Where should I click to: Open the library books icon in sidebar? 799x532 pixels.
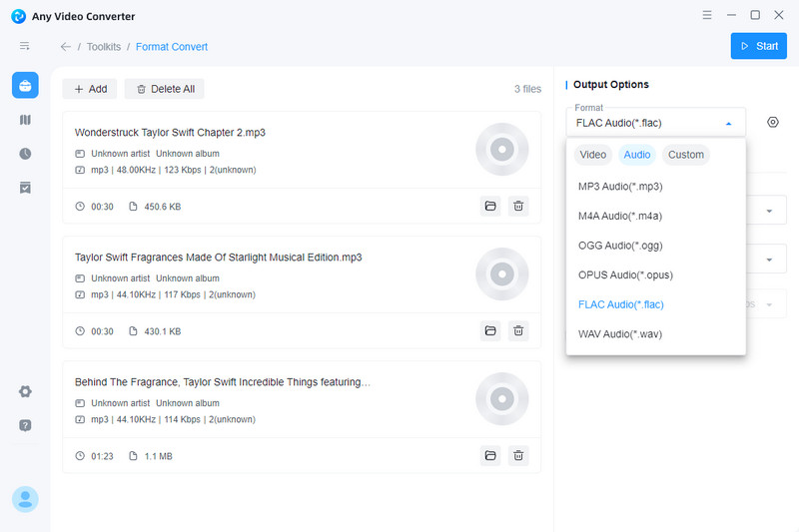[x=25, y=120]
